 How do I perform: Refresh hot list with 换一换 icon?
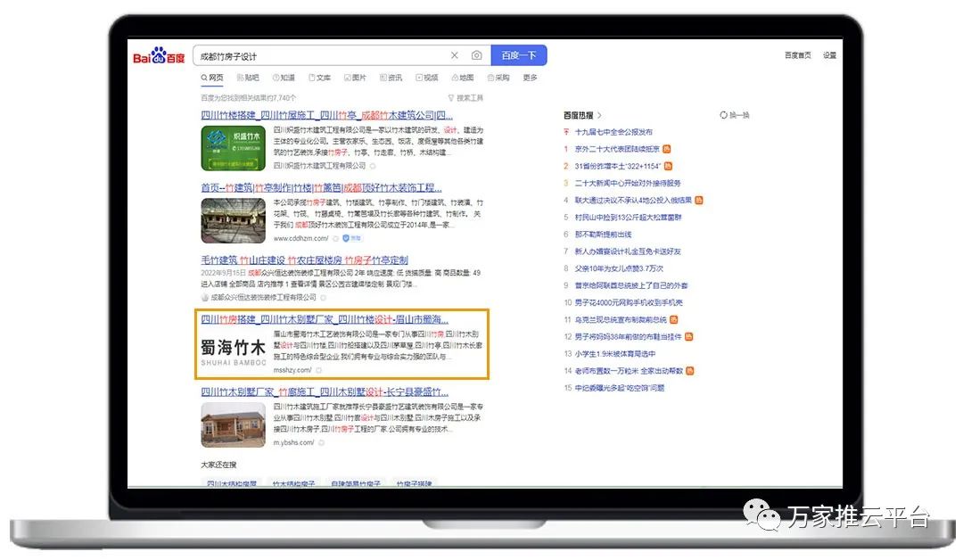coord(723,115)
